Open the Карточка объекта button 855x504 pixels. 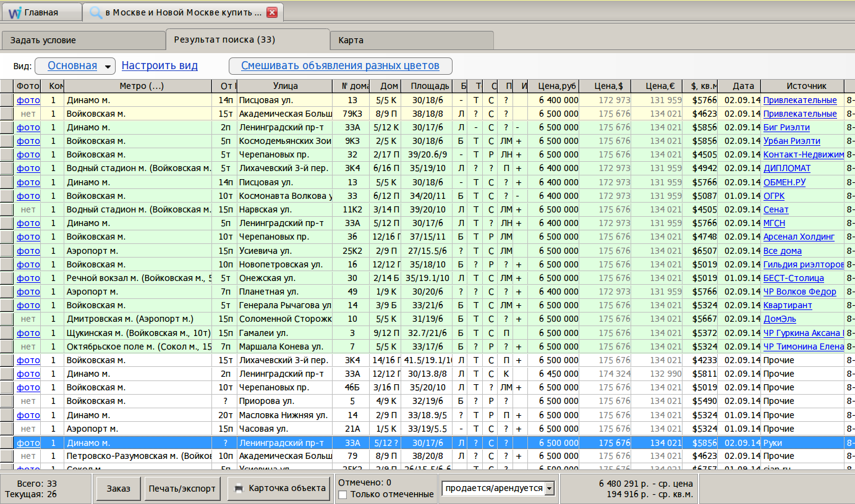coord(279,489)
